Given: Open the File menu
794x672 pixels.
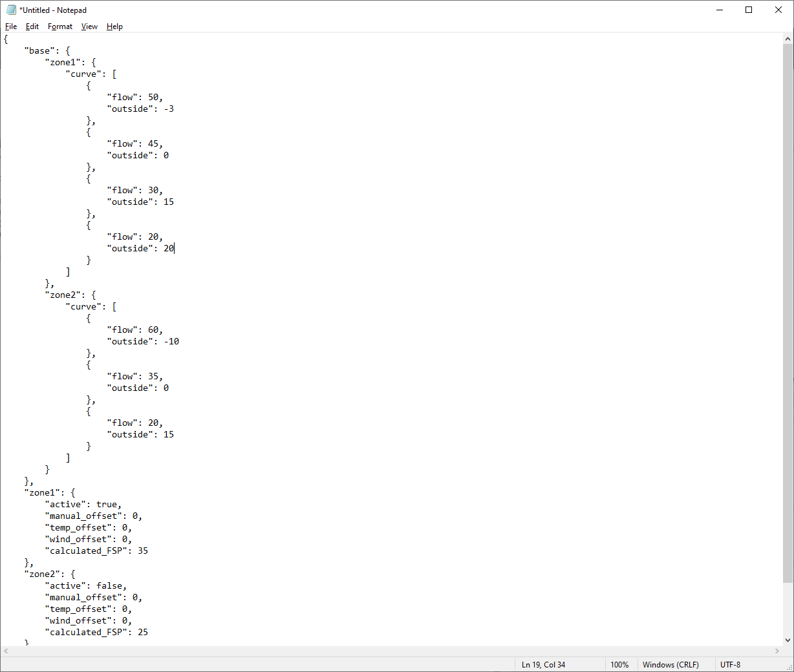Looking at the screenshot, I should click(x=11, y=26).
